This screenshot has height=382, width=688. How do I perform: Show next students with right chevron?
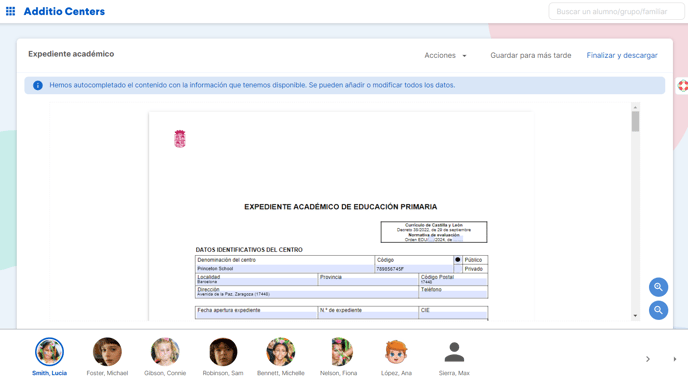point(648,359)
